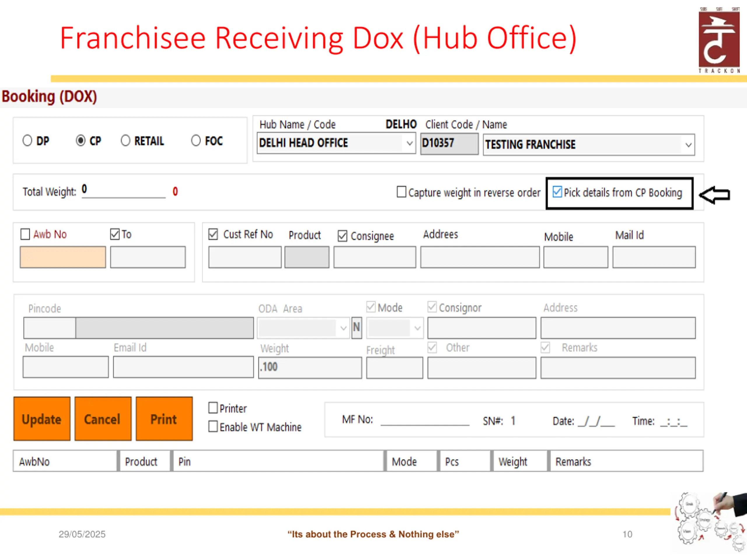
Task: Click the Cancel button
Action: coord(103,419)
